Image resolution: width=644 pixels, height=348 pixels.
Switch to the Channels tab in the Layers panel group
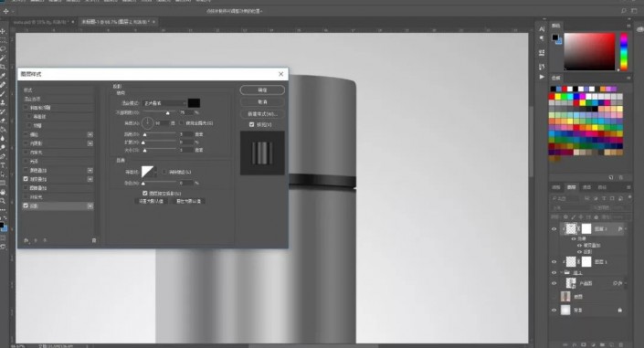pyautogui.click(x=587, y=187)
